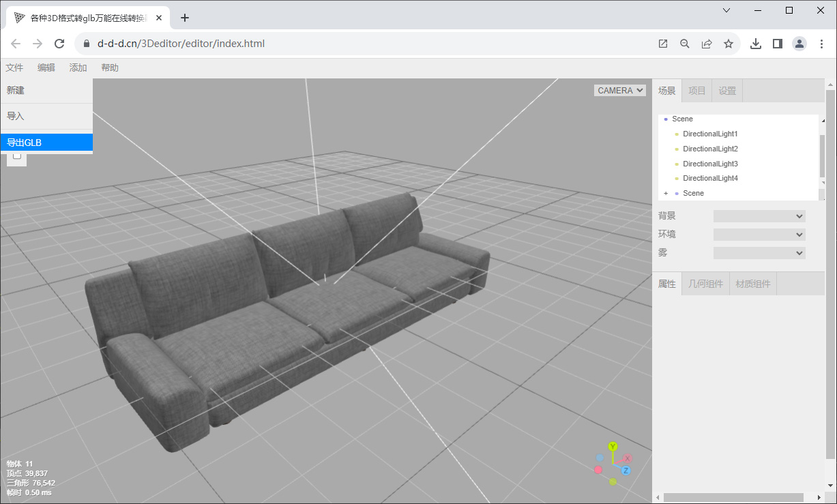View site information via the lock icon
This screenshot has width=837, height=504.
point(86,44)
